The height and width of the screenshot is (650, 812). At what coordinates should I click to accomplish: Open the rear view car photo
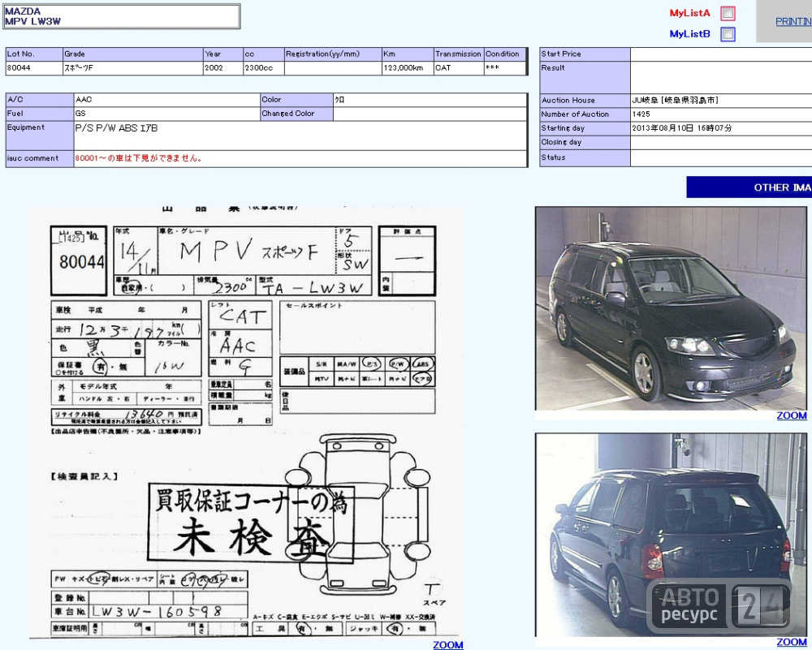click(x=671, y=535)
